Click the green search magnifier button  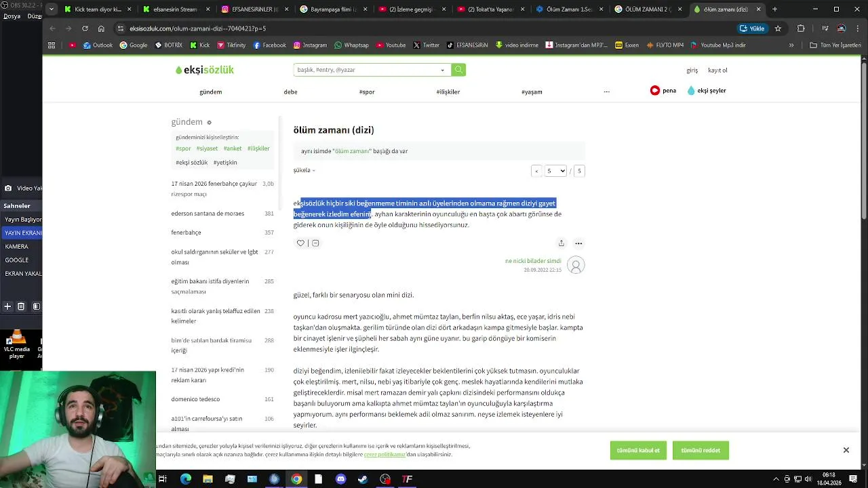pyautogui.click(x=459, y=70)
